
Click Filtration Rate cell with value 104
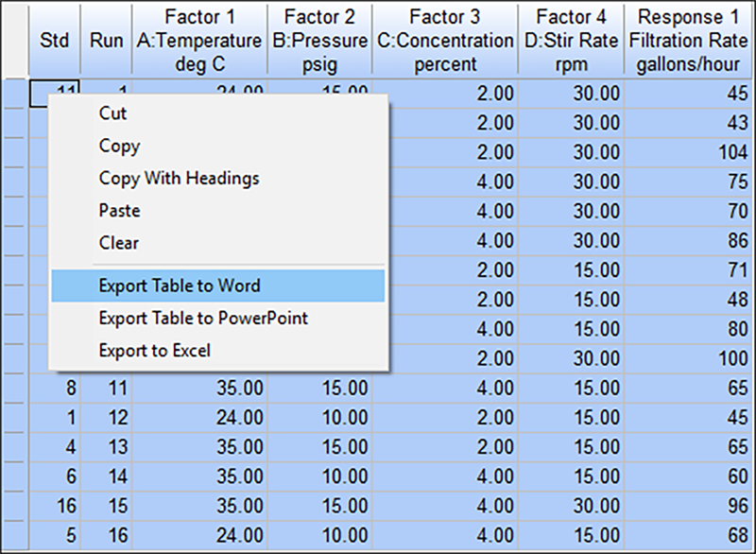pyautogui.click(x=688, y=152)
